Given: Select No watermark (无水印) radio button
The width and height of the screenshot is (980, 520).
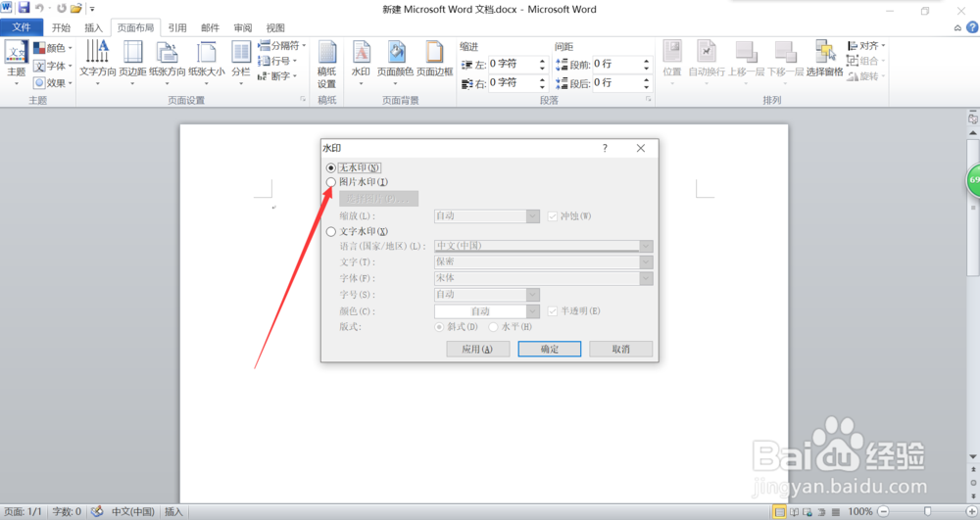Looking at the screenshot, I should (x=330, y=167).
